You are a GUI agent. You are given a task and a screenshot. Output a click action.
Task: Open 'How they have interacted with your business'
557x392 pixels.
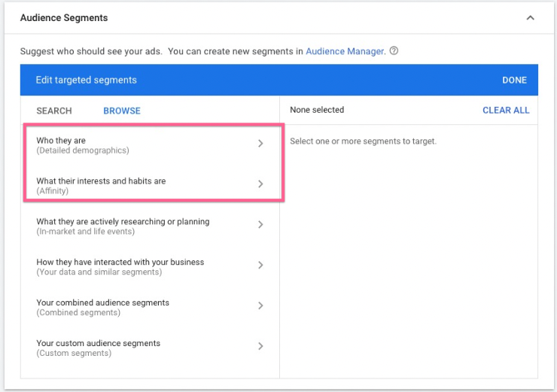click(x=120, y=266)
